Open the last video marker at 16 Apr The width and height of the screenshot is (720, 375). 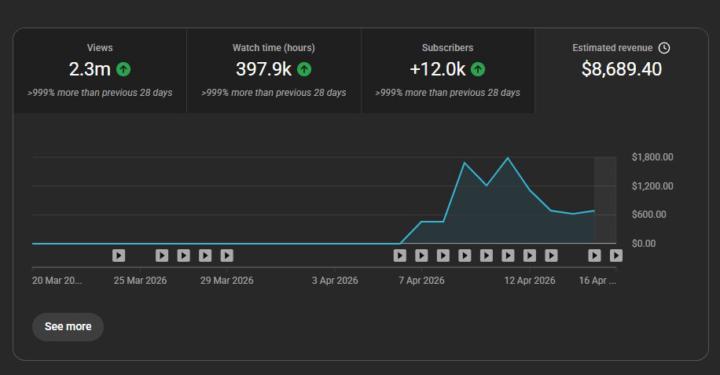[x=616, y=255]
